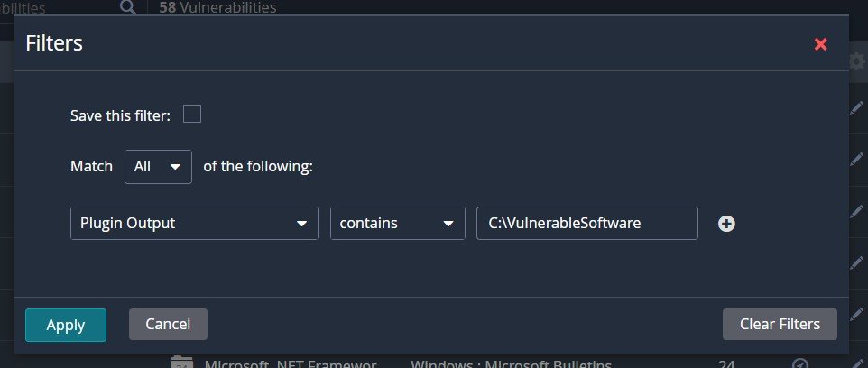Click the folder icon beside Microsoft .NET Framework
The height and width of the screenshot is (368, 868).
coord(181,363)
